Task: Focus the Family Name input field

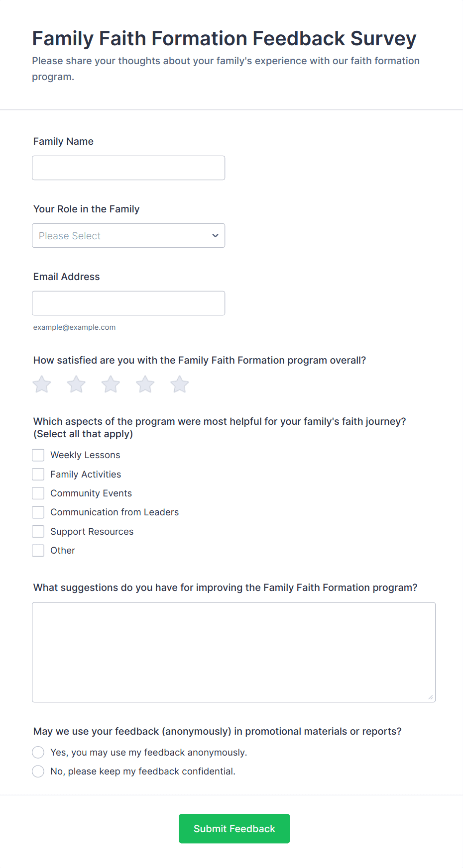Action: tap(128, 168)
